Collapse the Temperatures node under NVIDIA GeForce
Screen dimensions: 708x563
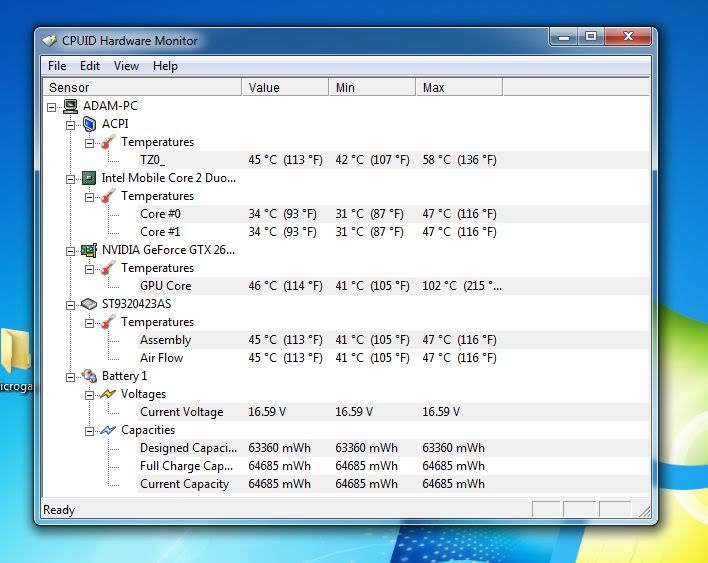[x=89, y=270]
